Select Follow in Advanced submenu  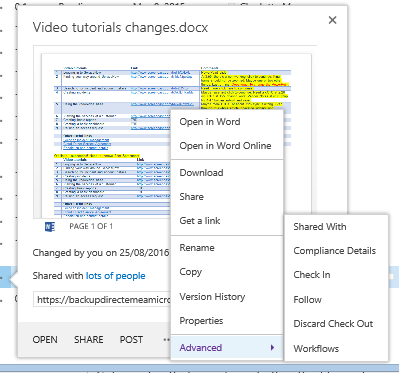336,299
